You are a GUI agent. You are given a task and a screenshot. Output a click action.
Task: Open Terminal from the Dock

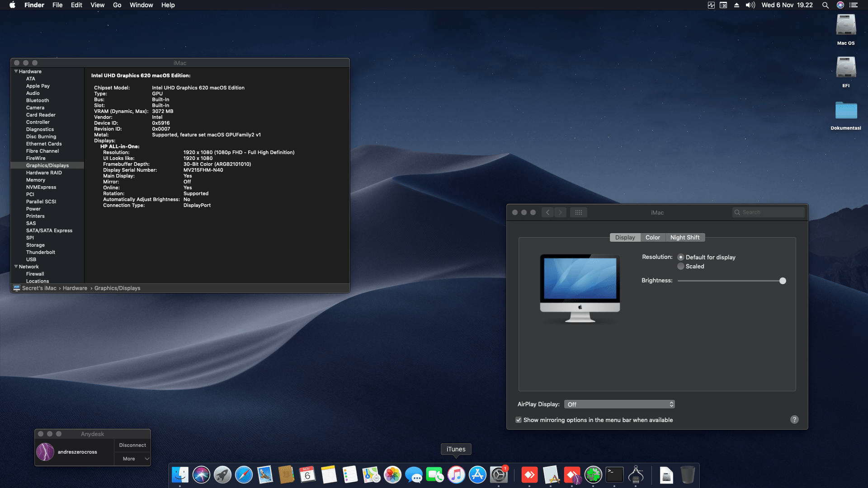(x=614, y=475)
